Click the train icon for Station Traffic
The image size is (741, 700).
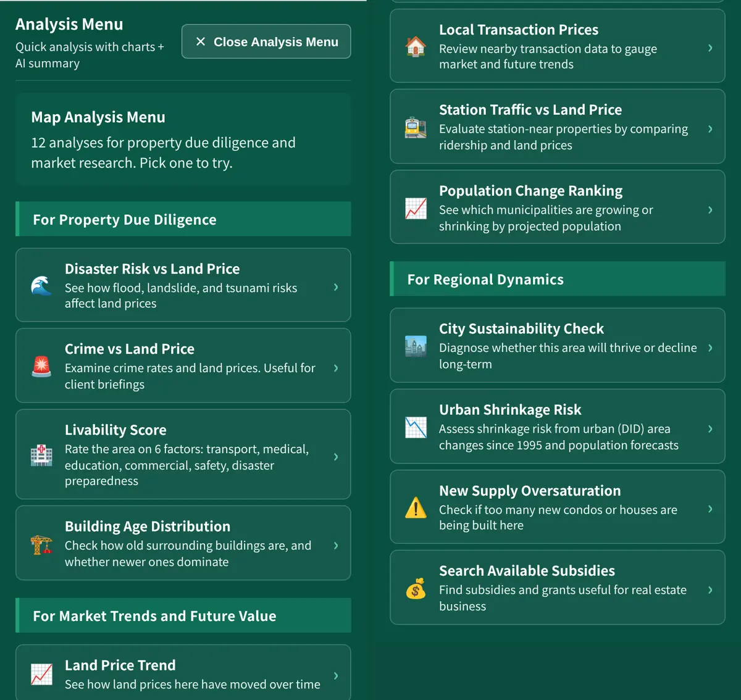point(416,127)
